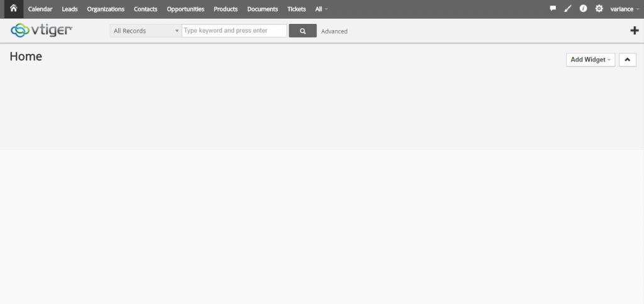Navigate to Organizations

click(106, 9)
